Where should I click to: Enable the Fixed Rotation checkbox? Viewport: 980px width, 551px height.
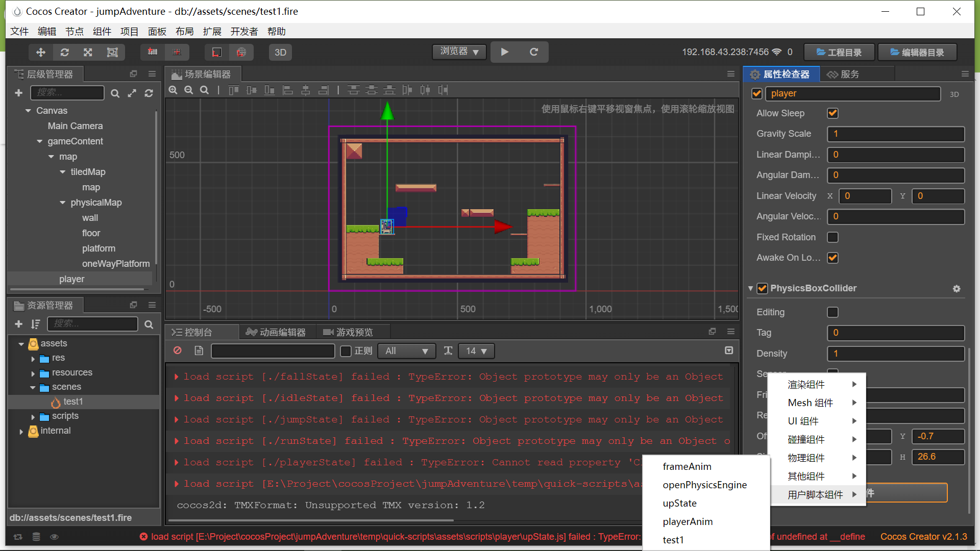click(x=832, y=237)
